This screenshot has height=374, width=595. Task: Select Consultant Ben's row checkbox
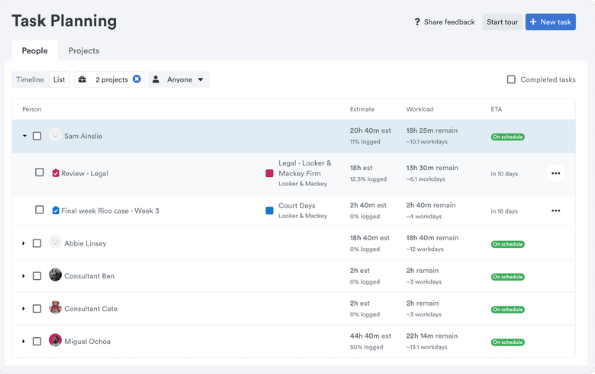tap(37, 276)
